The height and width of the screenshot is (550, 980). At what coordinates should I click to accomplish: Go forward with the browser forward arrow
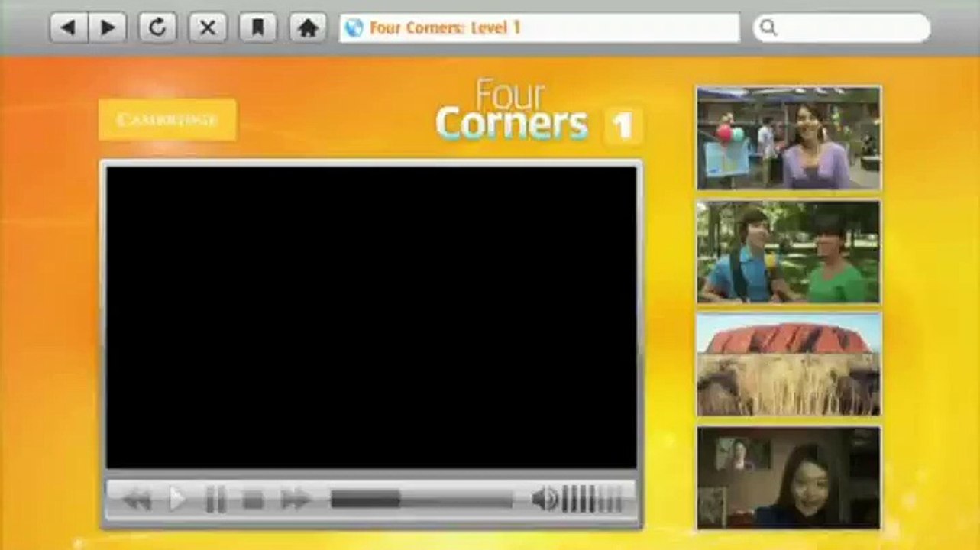tap(108, 28)
